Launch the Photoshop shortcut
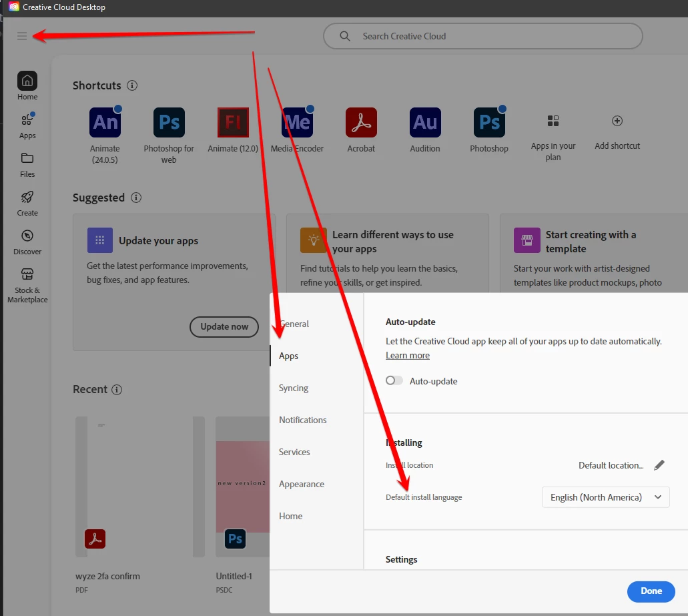 tap(489, 122)
